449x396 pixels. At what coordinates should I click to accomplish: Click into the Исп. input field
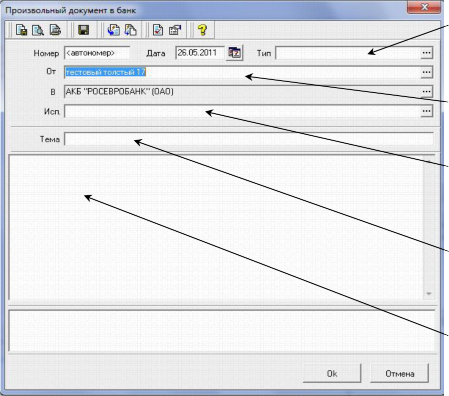242,111
